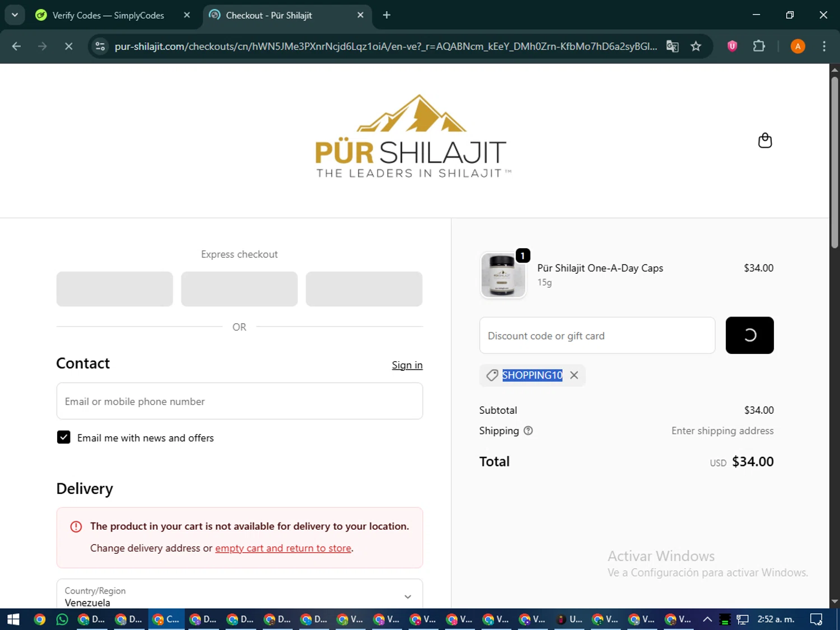Open the Chrome three-dot menu
Image resolution: width=840 pixels, height=630 pixels.
click(824, 46)
